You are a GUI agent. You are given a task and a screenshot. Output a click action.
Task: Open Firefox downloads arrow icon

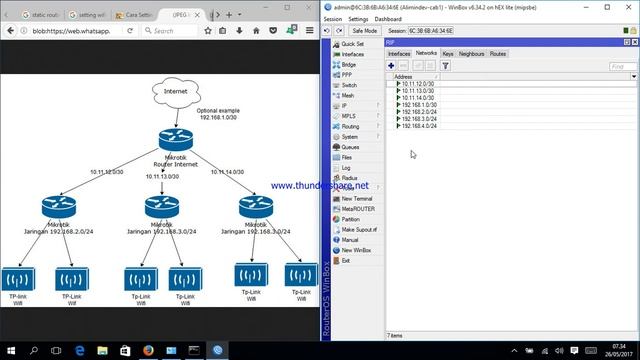click(239, 31)
